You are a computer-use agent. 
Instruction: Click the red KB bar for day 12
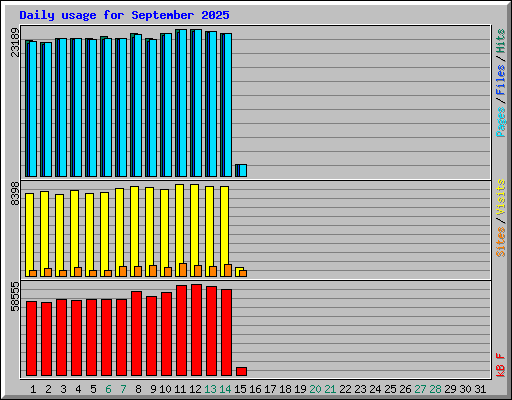point(197,330)
